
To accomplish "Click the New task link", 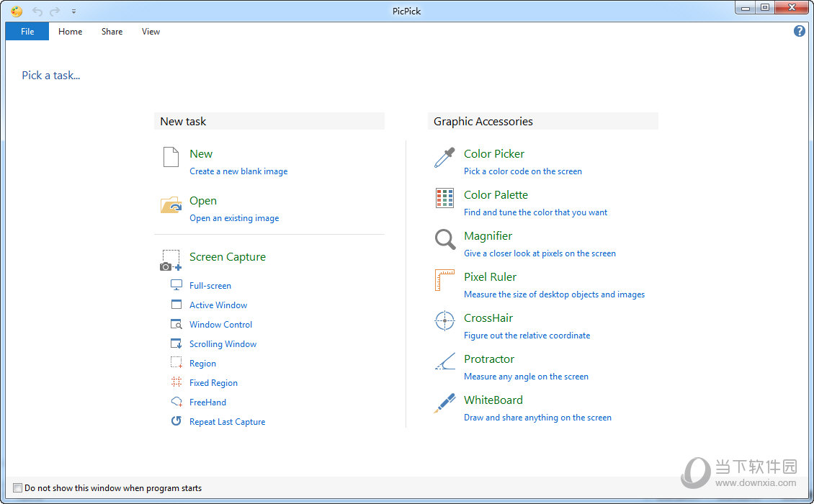I will (201, 153).
